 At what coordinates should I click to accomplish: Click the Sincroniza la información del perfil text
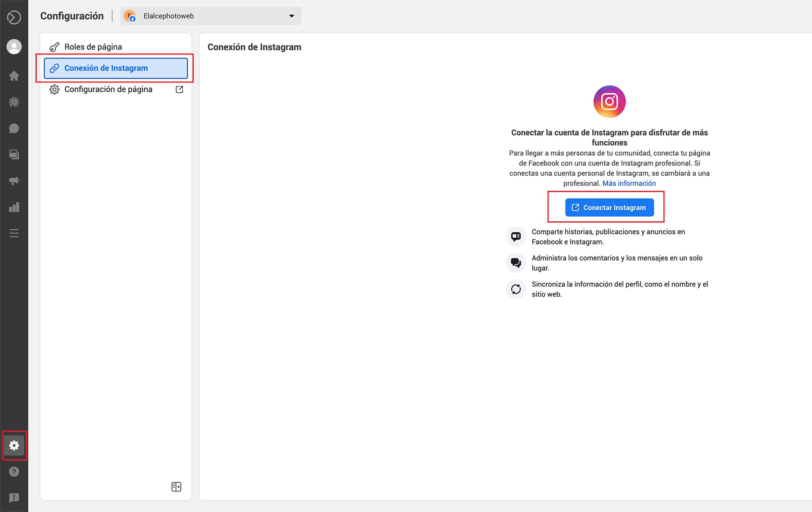click(x=620, y=289)
